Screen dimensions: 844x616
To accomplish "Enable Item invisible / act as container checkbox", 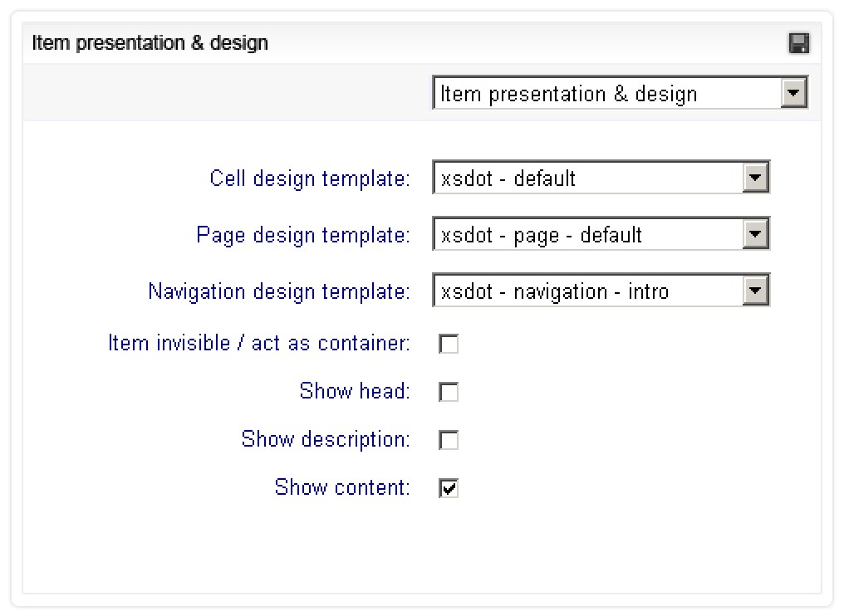I will point(449,344).
